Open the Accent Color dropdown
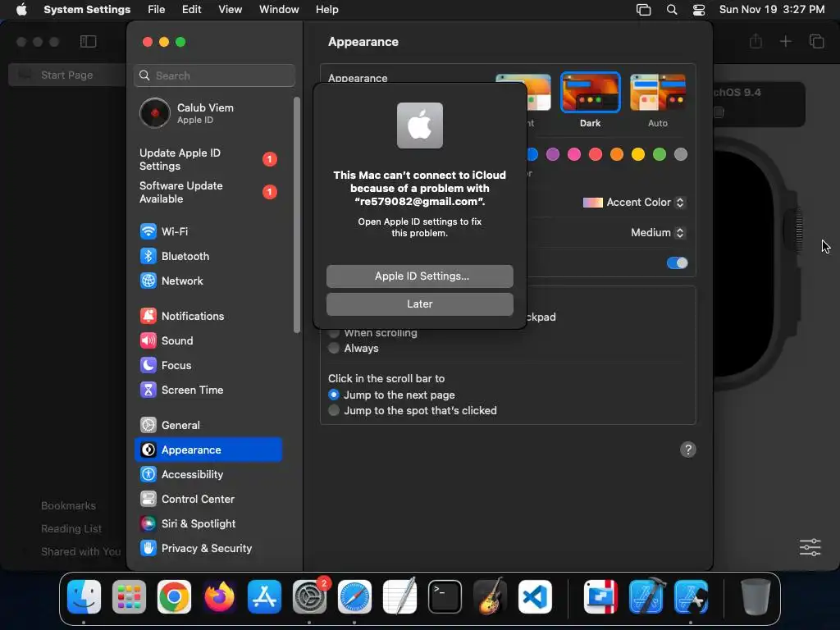Screen dimensions: 840x630 tap(634, 203)
